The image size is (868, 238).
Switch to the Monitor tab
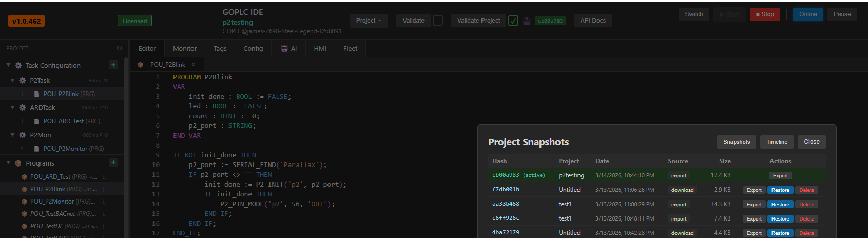pyautogui.click(x=185, y=48)
